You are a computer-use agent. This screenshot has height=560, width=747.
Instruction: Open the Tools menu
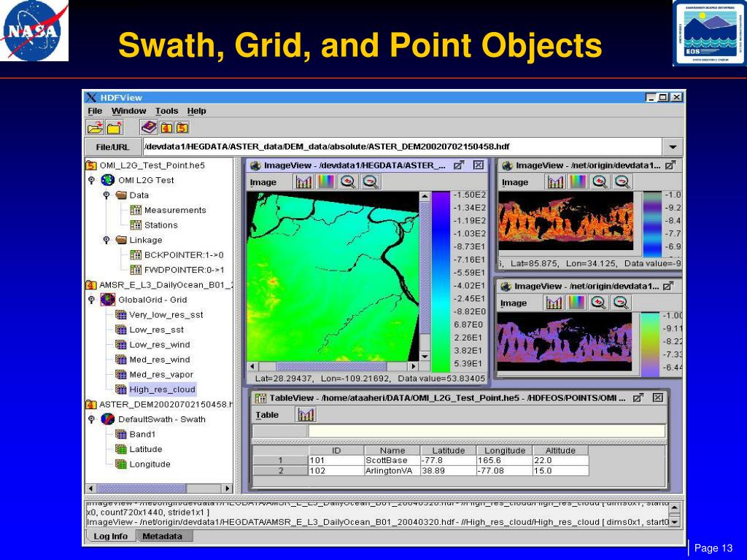click(x=166, y=111)
